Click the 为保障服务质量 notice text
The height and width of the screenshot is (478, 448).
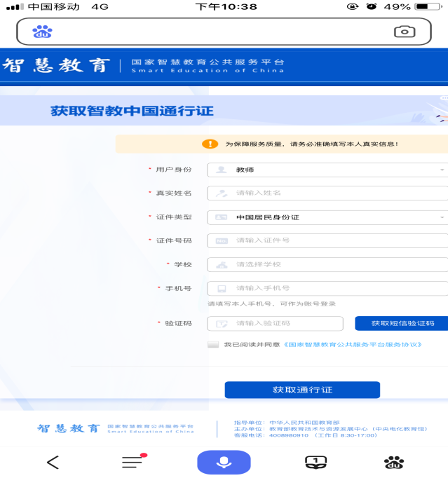312,144
